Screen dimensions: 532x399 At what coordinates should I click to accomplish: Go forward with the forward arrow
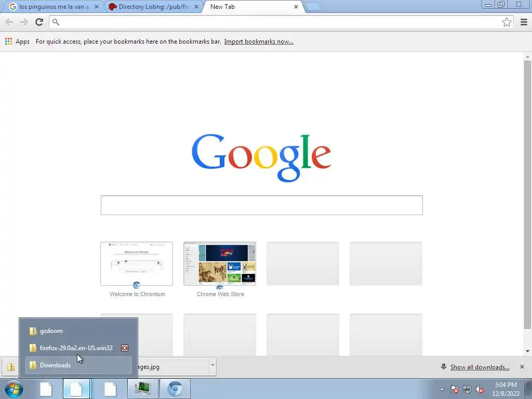pyautogui.click(x=24, y=22)
